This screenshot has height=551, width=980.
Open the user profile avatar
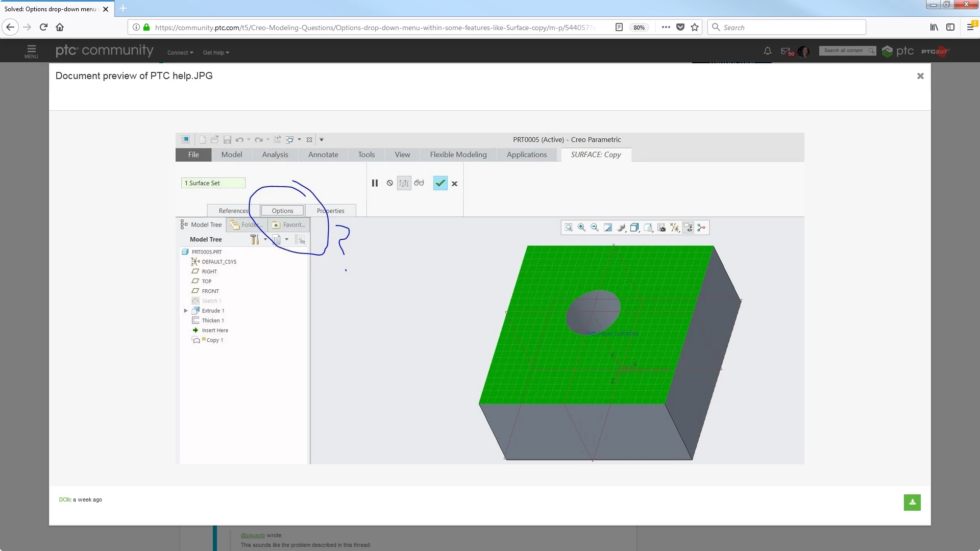(803, 52)
